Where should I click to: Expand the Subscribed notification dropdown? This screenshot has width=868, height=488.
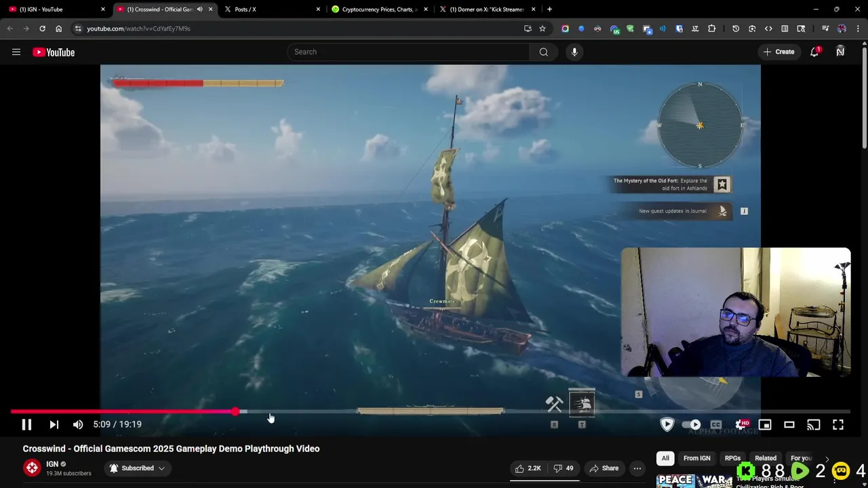click(x=137, y=468)
